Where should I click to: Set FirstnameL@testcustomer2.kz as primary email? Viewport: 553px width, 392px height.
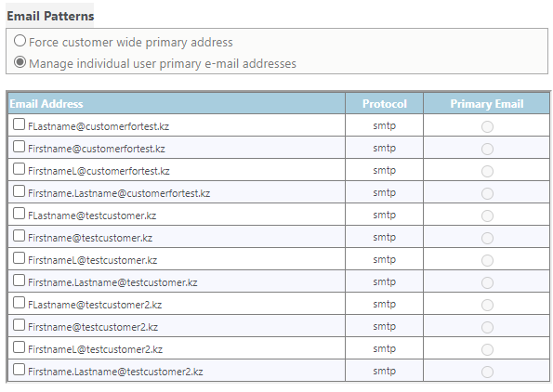click(x=487, y=349)
